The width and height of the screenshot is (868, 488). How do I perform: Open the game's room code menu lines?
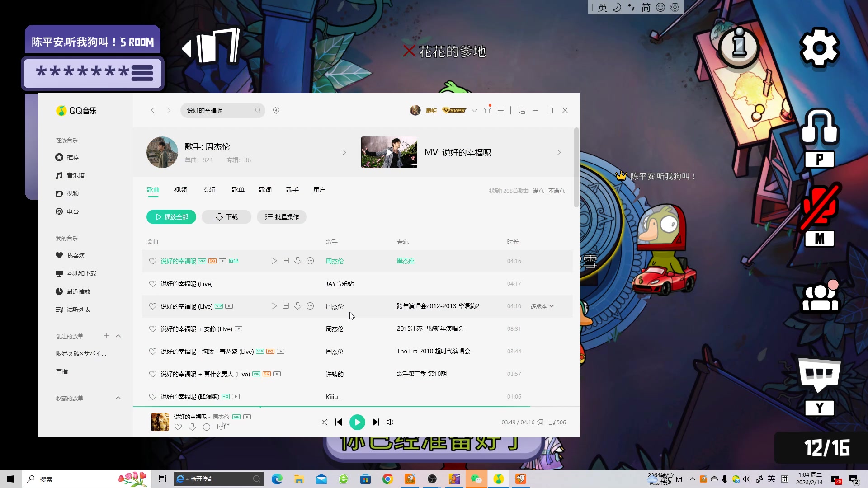point(142,73)
